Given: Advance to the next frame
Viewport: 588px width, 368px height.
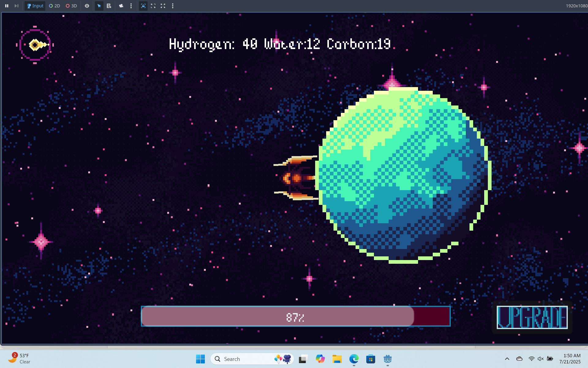Looking at the screenshot, I should click(17, 6).
